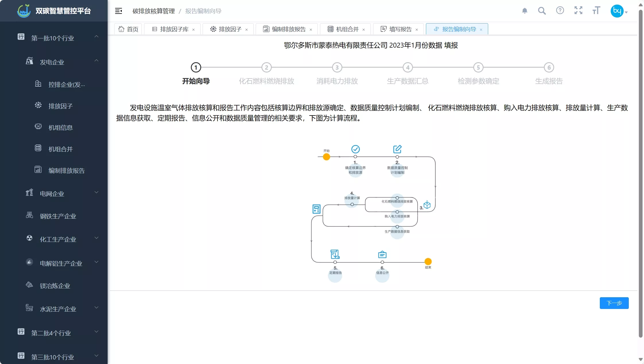The width and height of the screenshot is (644, 364).
Task: Close the 编制排放报告 tab
Action: point(311,30)
